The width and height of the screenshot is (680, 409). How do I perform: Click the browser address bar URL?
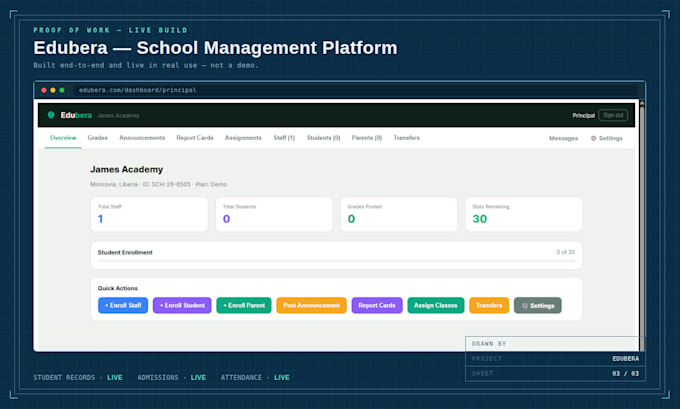point(137,90)
